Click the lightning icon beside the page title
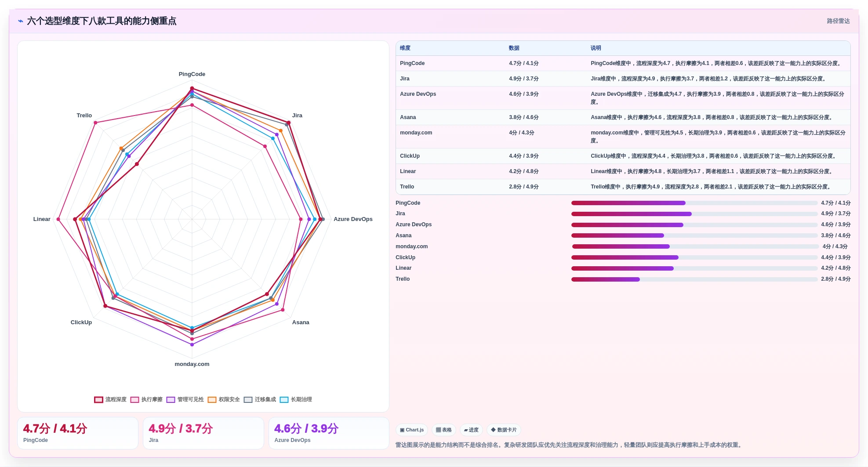 pyautogui.click(x=21, y=21)
